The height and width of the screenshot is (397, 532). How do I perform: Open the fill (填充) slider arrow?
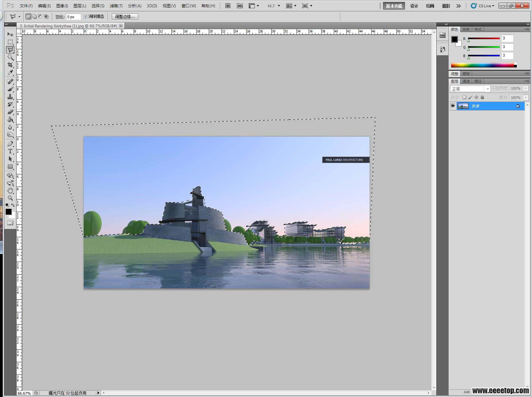(526, 97)
